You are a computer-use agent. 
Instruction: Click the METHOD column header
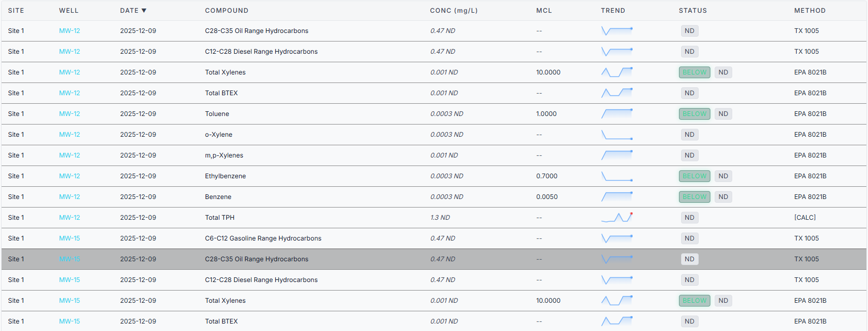(809, 11)
